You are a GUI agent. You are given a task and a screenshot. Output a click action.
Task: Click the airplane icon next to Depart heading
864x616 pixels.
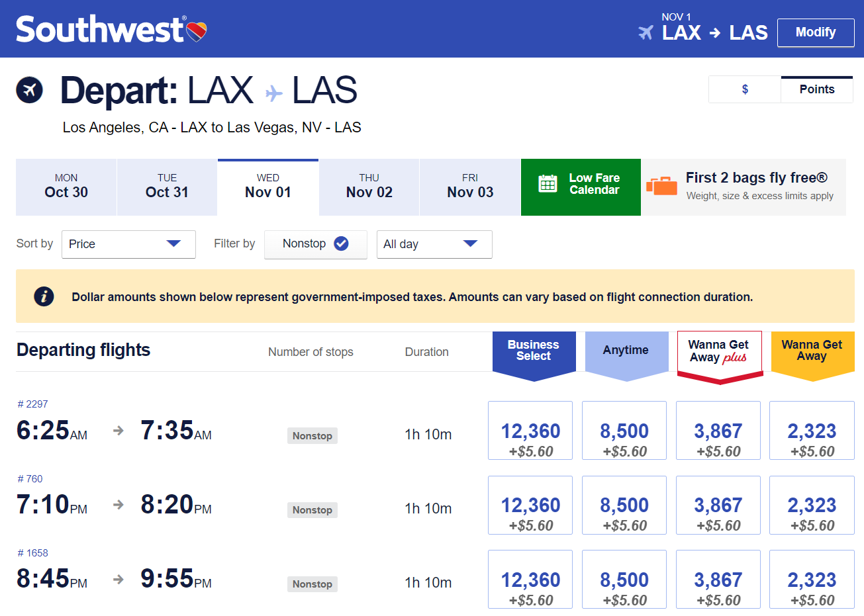[x=28, y=90]
